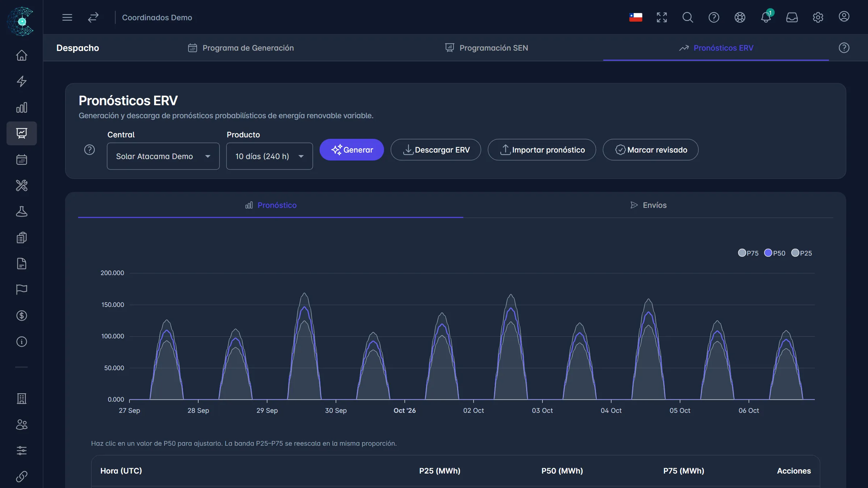The height and width of the screenshot is (488, 868).
Task: Open the lifebuoy support icon
Action: (x=740, y=17)
